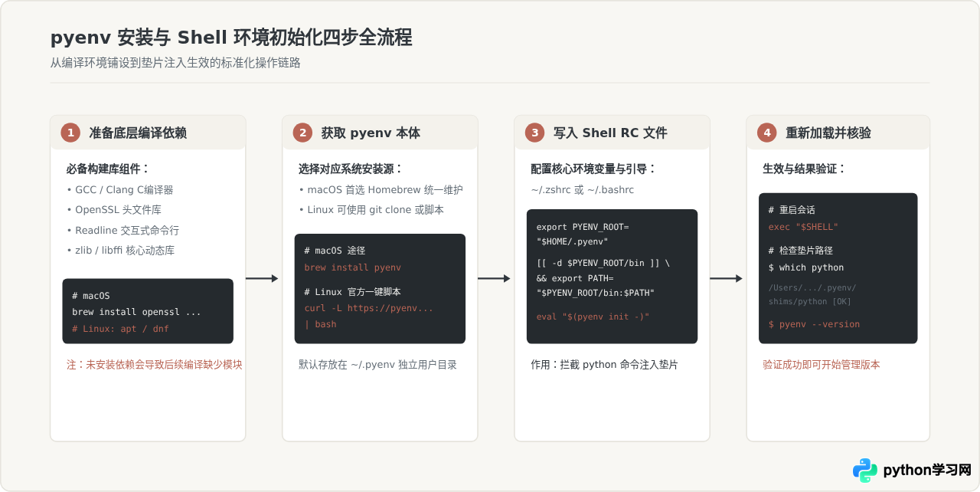Click the code comment "# Linux 官方一键脚本"
980x492 pixels.
352,292
